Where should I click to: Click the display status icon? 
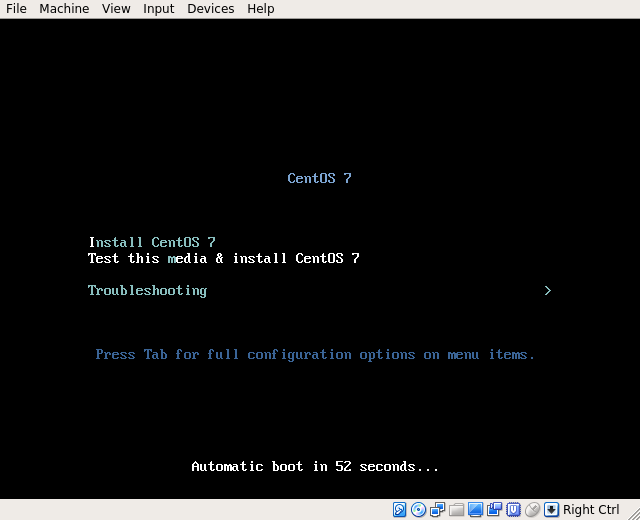[x=475, y=509]
